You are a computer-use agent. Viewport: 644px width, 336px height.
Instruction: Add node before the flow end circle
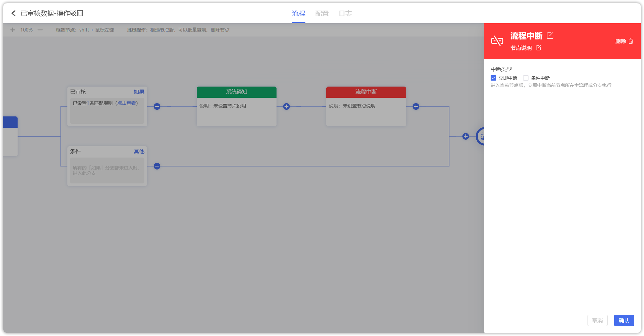coord(466,136)
